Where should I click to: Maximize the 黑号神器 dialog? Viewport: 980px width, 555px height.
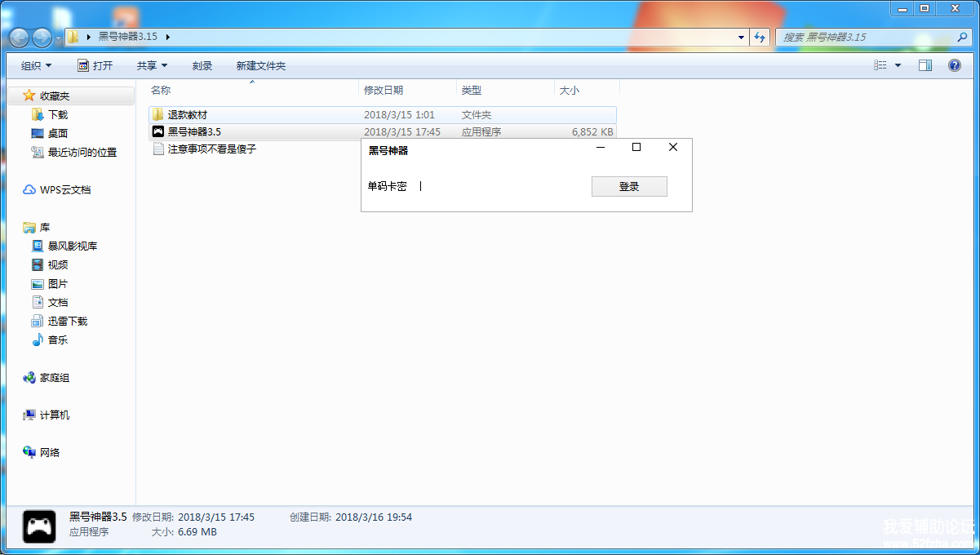pyautogui.click(x=636, y=148)
